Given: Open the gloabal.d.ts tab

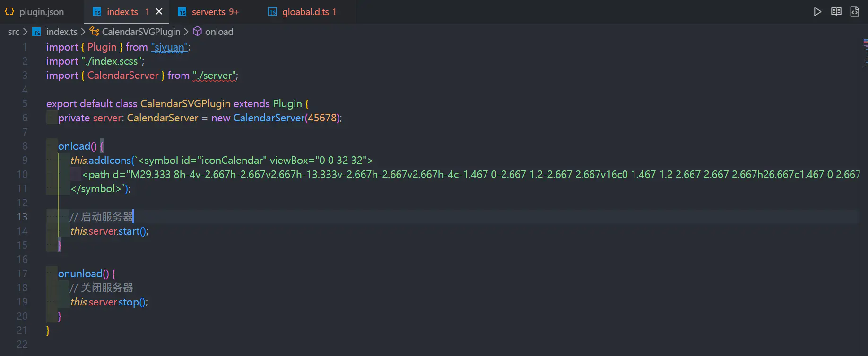Looking at the screenshot, I should 305,12.
